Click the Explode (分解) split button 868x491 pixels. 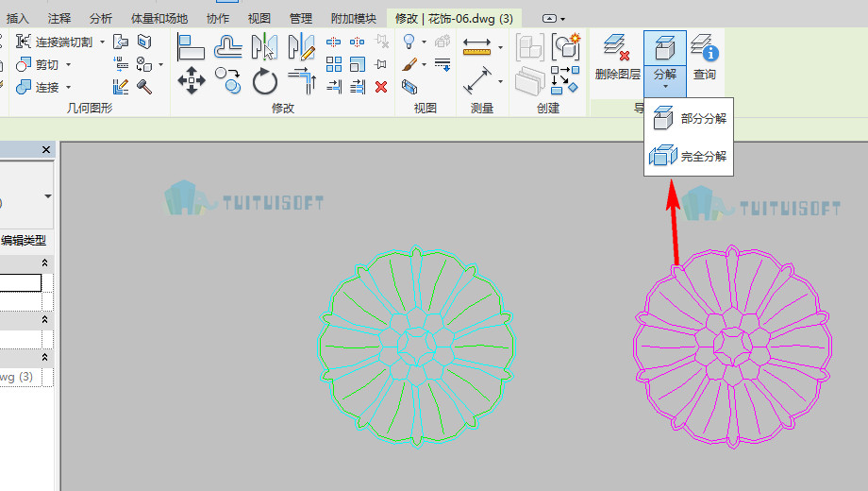point(665,63)
